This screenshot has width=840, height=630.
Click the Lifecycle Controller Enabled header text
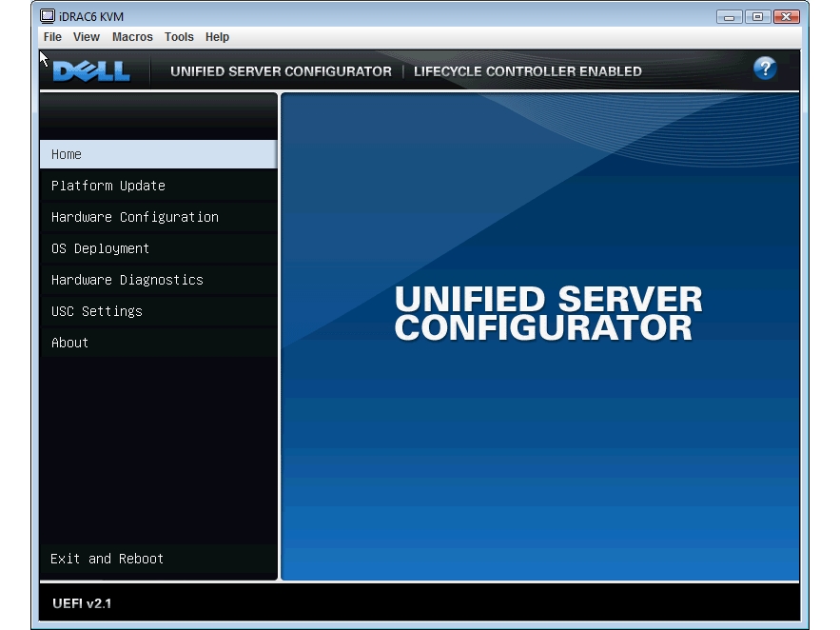point(528,71)
